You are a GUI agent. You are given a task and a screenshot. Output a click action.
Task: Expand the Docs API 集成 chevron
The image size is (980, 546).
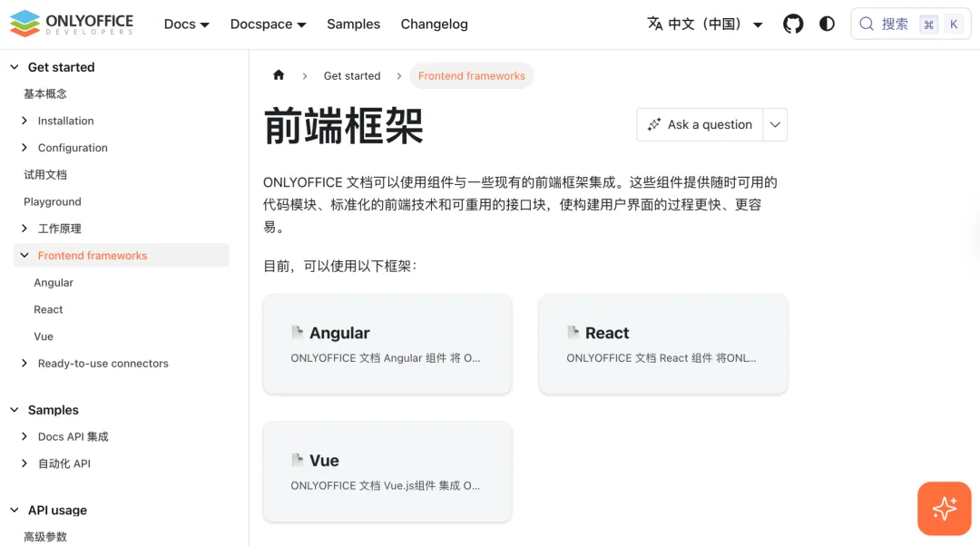click(24, 436)
